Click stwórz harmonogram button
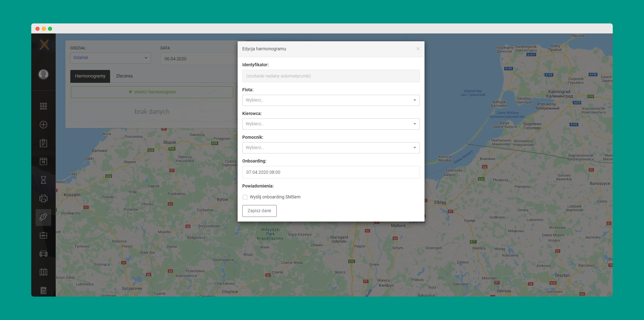 [x=152, y=92]
